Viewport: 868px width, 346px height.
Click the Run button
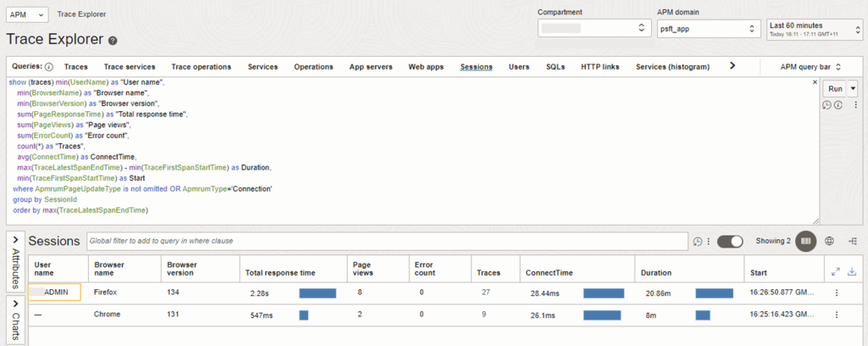tap(834, 88)
